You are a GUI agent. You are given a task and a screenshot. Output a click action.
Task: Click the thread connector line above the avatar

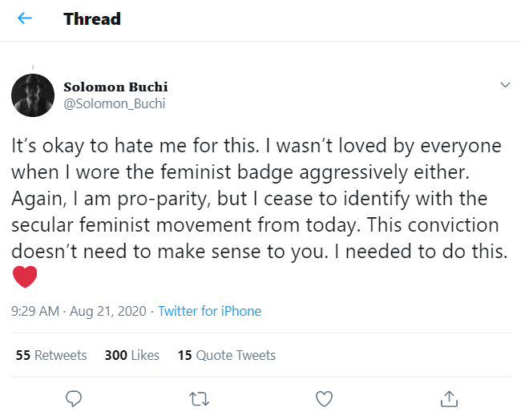[32, 69]
